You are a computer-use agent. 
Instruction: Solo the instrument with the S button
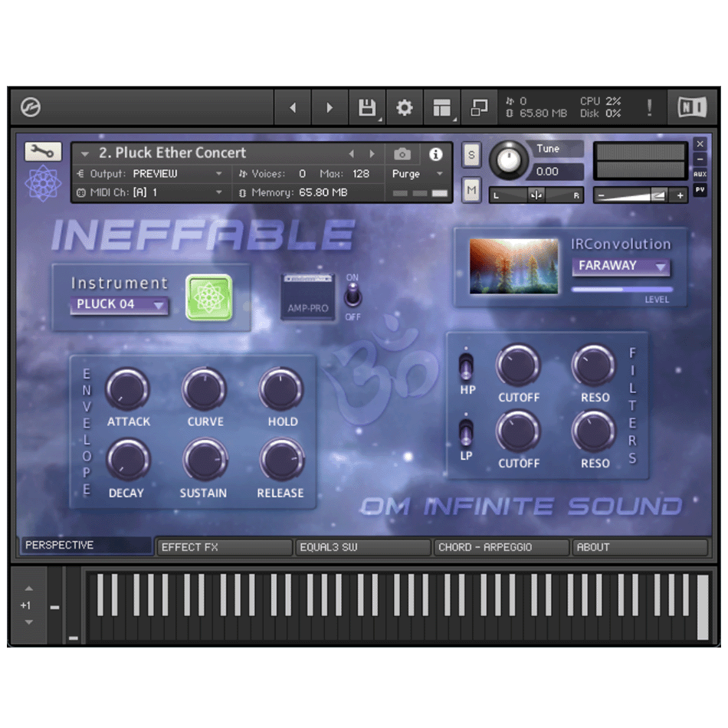coord(471,155)
